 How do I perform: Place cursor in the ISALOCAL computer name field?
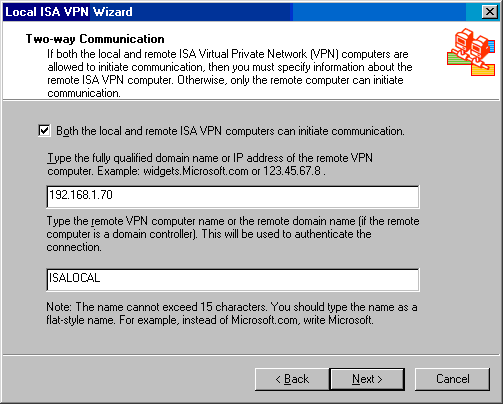(233, 279)
